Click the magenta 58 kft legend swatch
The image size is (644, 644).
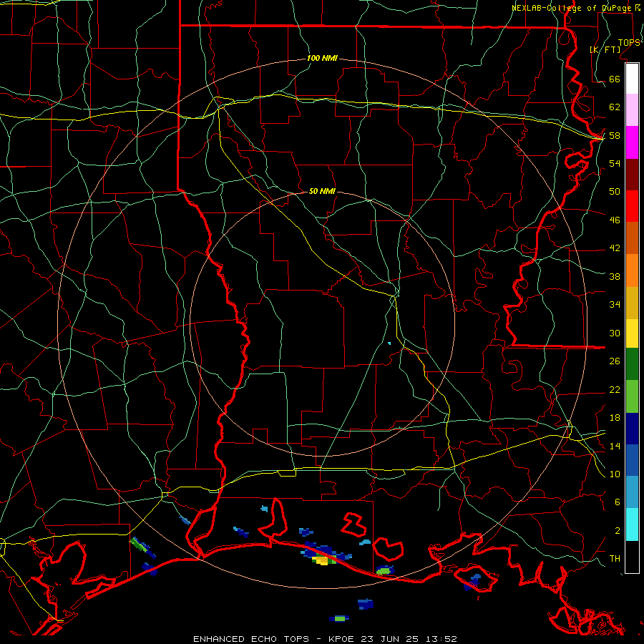[x=632, y=142]
